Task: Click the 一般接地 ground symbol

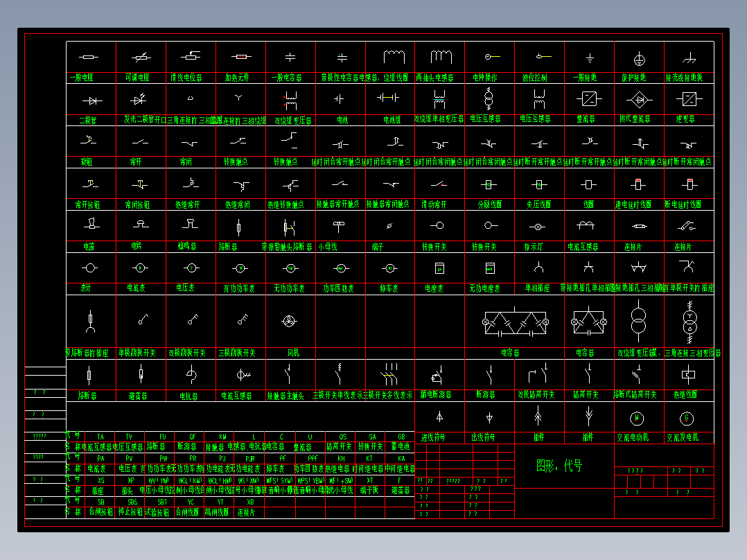Action: [590, 58]
